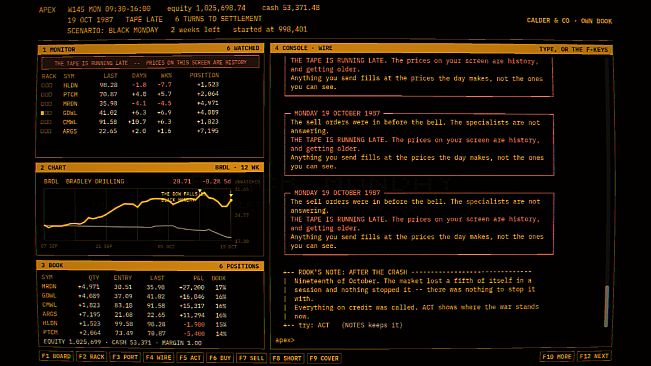Click the F9 COVER key

coord(324,358)
